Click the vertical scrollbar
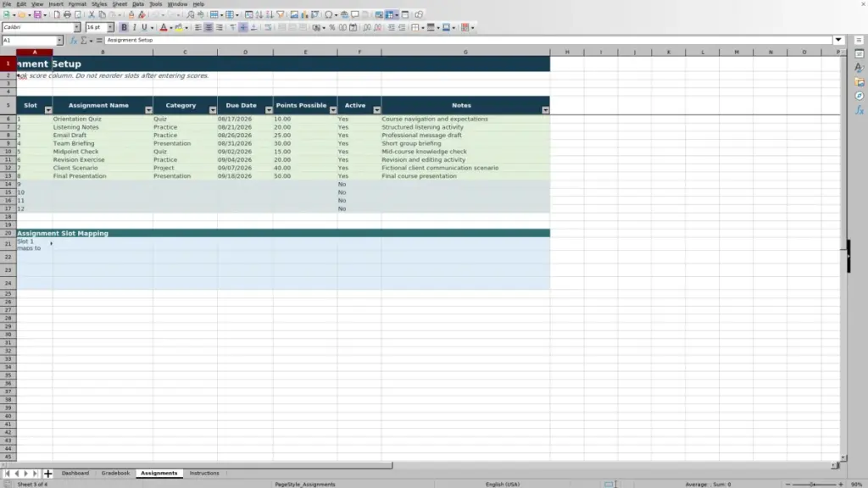The height and width of the screenshot is (488, 868). pos(843,254)
